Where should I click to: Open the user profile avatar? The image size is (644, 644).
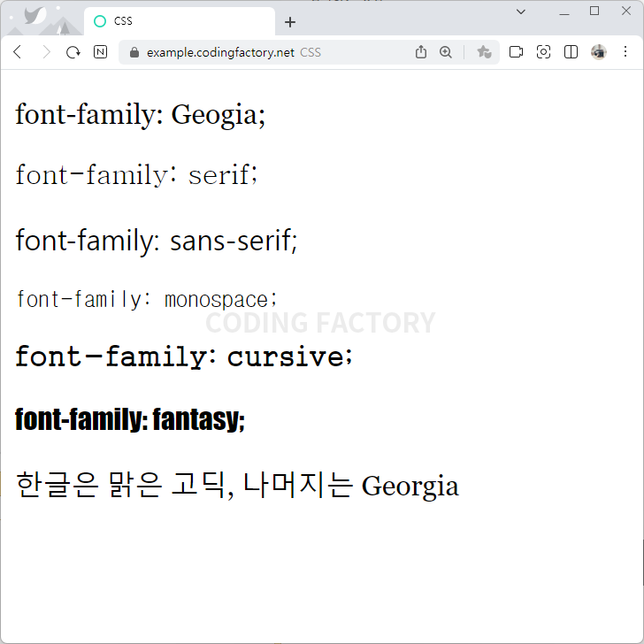(598, 52)
